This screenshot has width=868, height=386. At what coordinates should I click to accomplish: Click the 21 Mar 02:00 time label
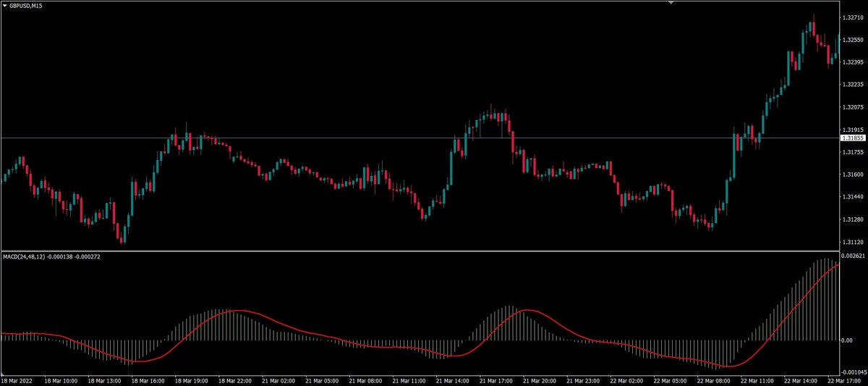(277, 380)
